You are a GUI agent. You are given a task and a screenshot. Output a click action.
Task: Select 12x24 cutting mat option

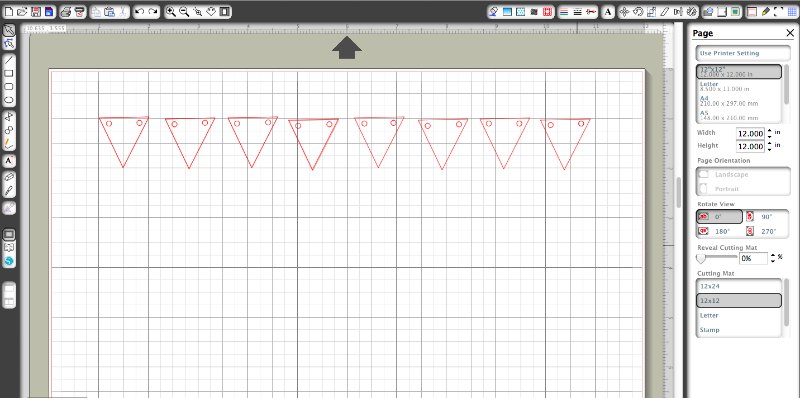(739, 286)
